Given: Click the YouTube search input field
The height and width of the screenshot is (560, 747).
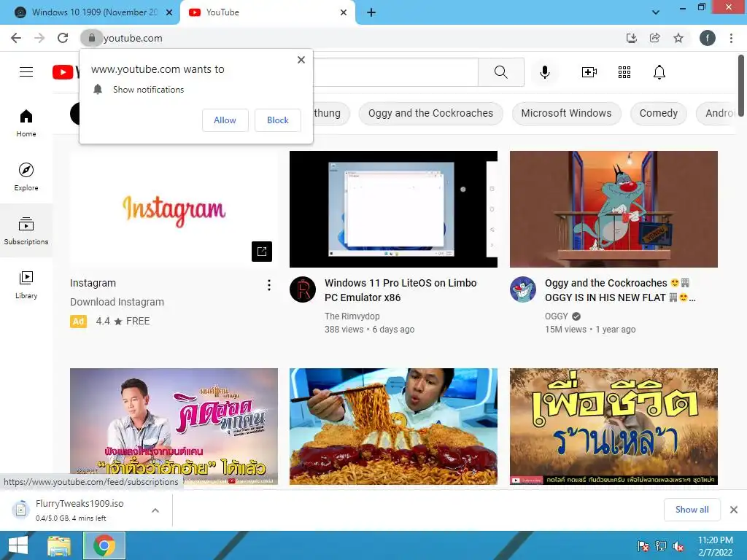Looking at the screenshot, I should pyautogui.click(x=395, y=72).
